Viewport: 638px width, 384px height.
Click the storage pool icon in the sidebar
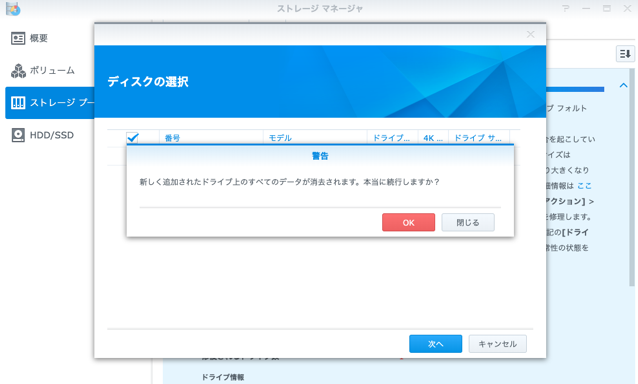(x=18, y=103)
